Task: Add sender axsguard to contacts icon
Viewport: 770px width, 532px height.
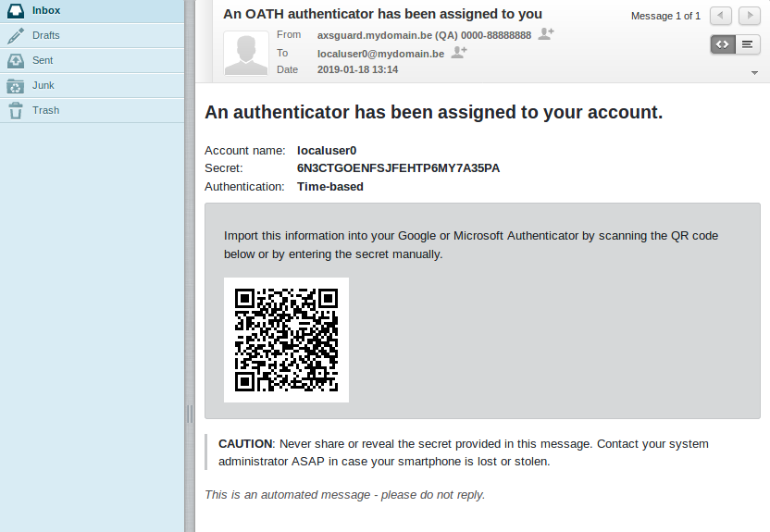Action: (x=546, y=34)
